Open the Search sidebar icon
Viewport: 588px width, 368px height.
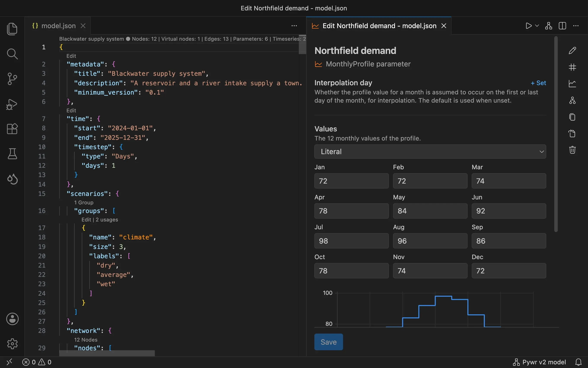(x=12, y=54)
